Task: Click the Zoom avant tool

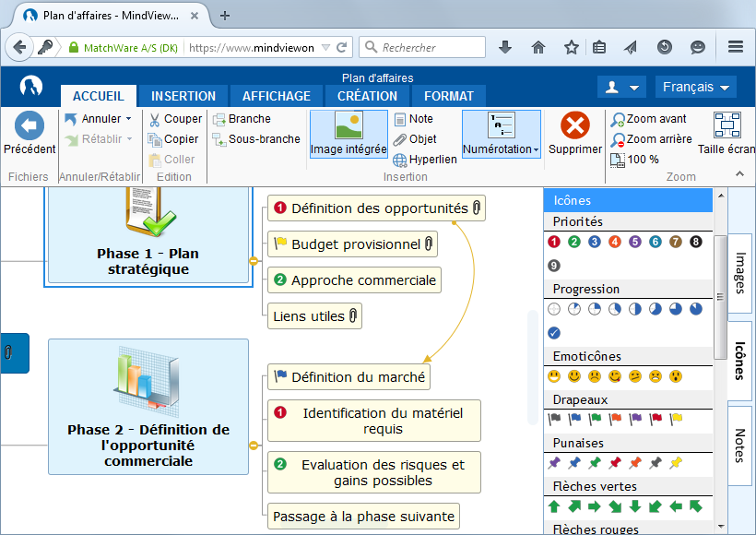Action: coord(648,119)
